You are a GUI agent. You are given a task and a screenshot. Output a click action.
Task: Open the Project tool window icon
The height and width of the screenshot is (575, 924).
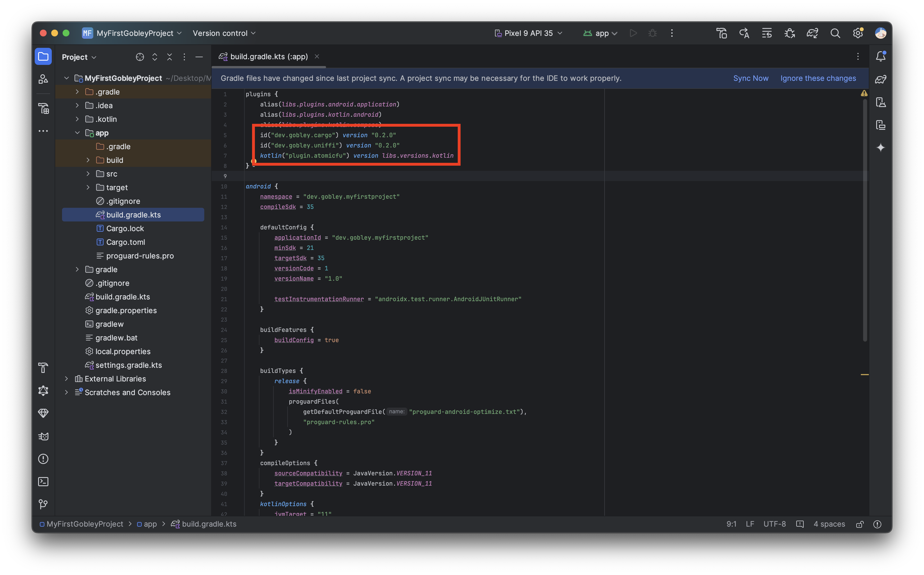point(43,57)
